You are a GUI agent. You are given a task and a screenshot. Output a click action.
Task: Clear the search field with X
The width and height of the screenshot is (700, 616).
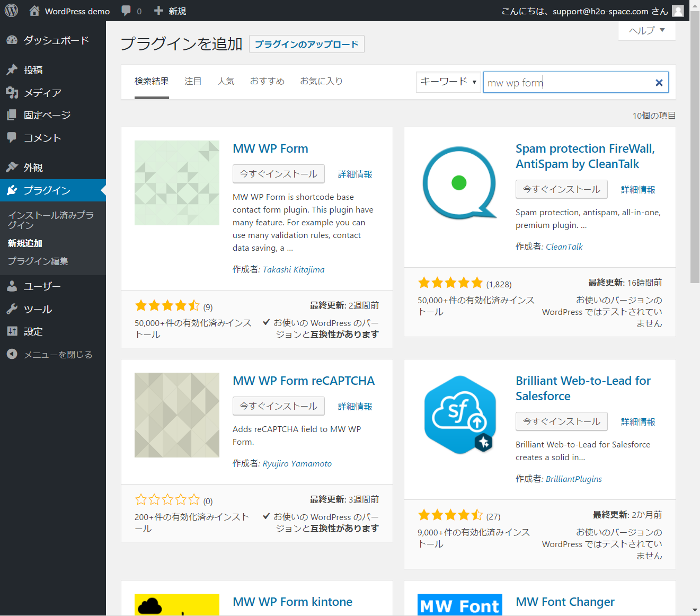pos(659,83)
